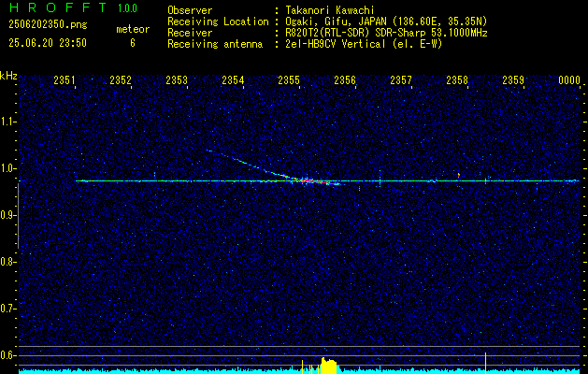
Task: Click time axis label 2351
Action: [65, 79]
